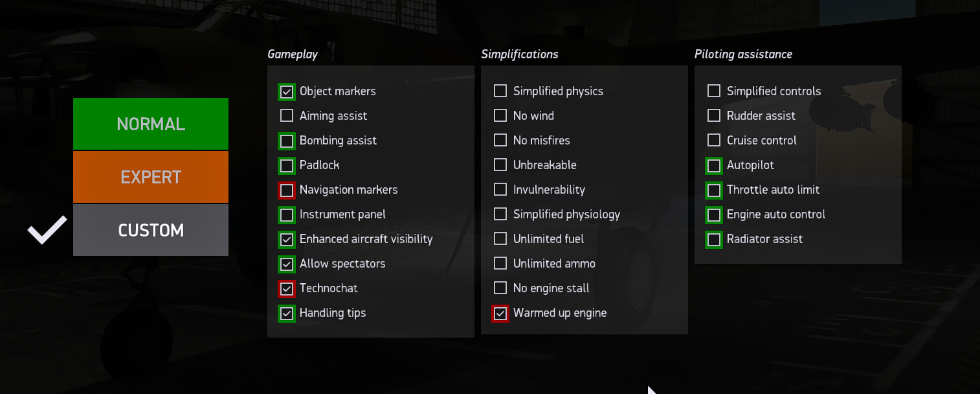980x394 pixels.
Task: Turn off Handling tips
Action: [287, 313]
